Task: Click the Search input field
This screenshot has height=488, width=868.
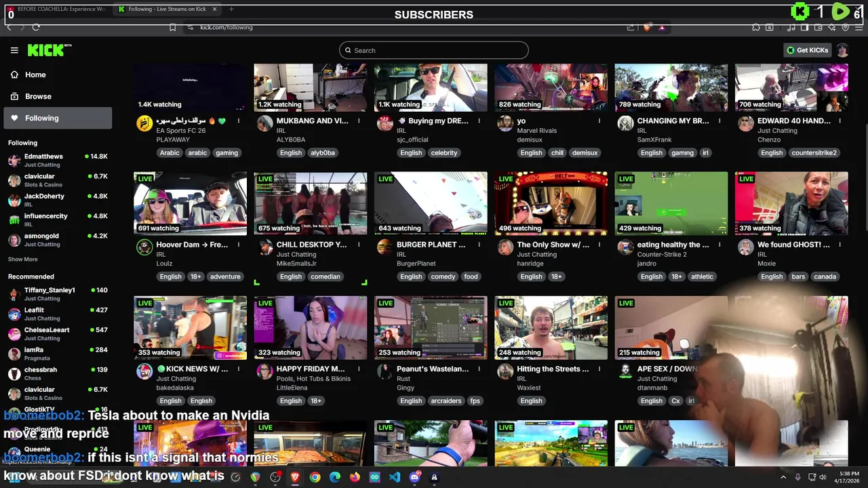Action: point(434,50)
